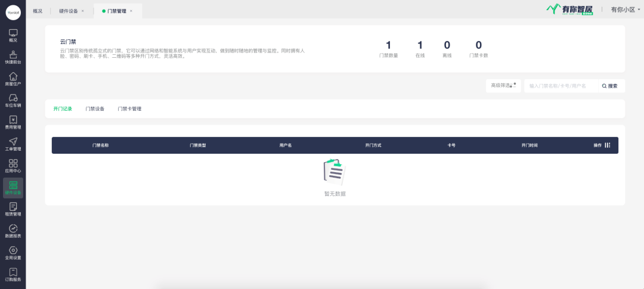The height and width of the screenshot is (289, 644).
Task: Open 全局设置 global settings icon
Action: [x=13, y=253]
